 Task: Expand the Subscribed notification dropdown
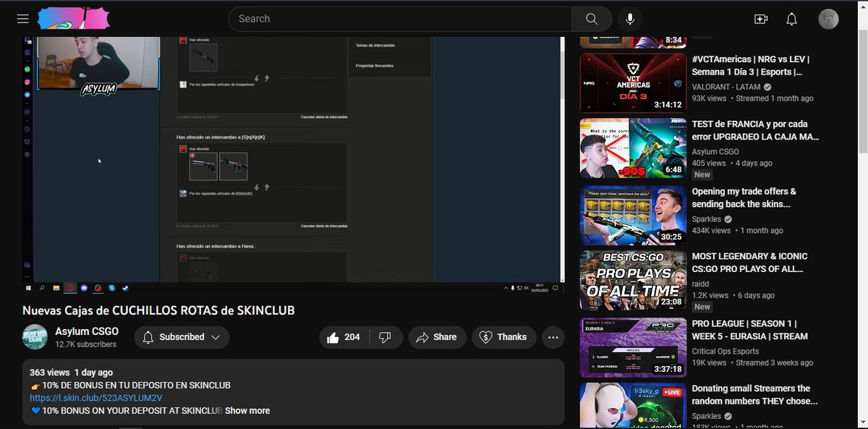tap(181, 337)
